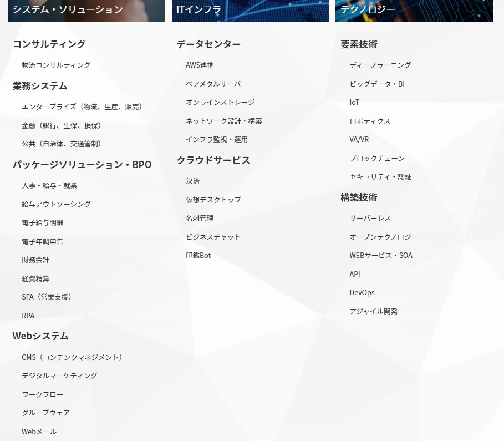Open ベアメタルサーバ link

tap(213, 84)
